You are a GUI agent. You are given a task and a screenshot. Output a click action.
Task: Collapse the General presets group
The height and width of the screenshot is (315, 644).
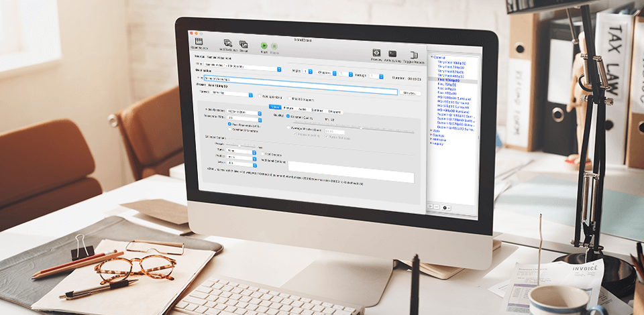point(431,57)
